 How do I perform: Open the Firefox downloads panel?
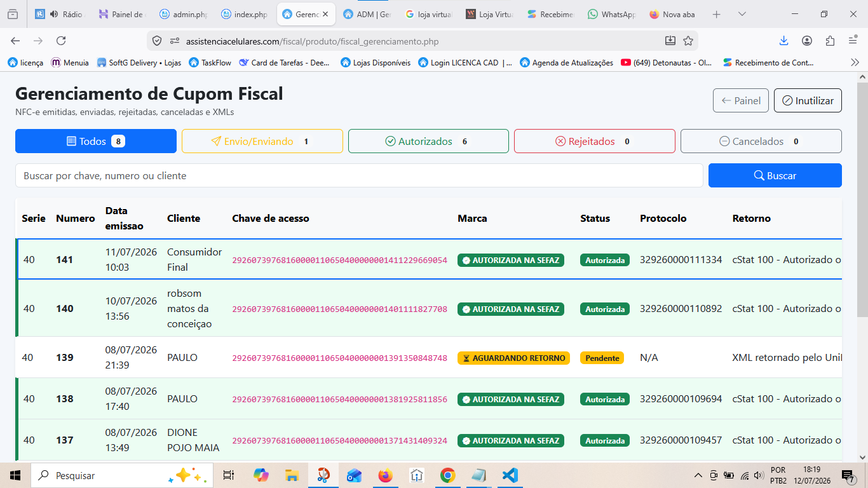[783, 41]
